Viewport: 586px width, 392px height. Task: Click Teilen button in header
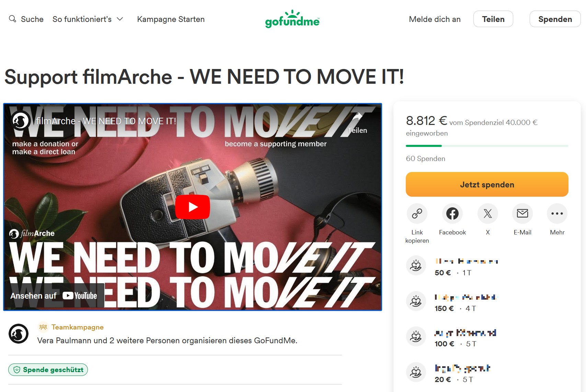[x=493, y=19]
